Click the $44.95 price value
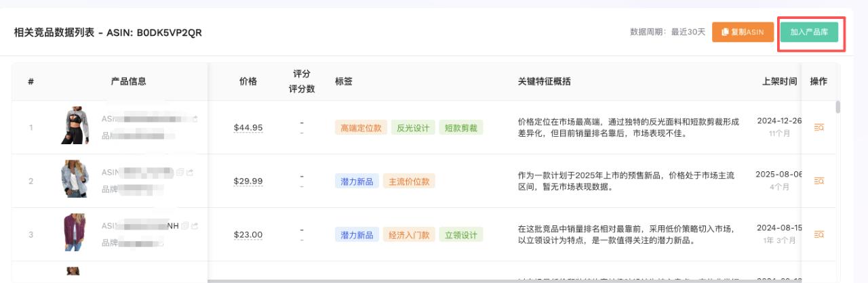 tap(248, 127)
